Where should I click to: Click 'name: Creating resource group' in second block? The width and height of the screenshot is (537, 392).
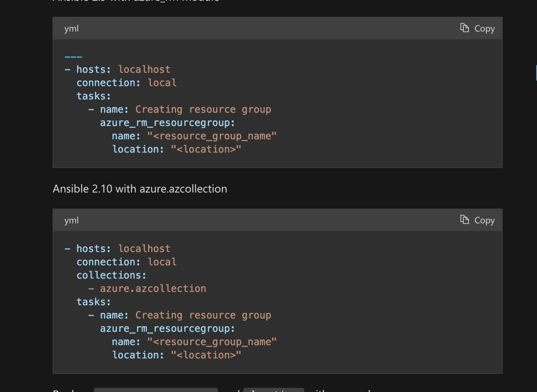coord(186,315)
